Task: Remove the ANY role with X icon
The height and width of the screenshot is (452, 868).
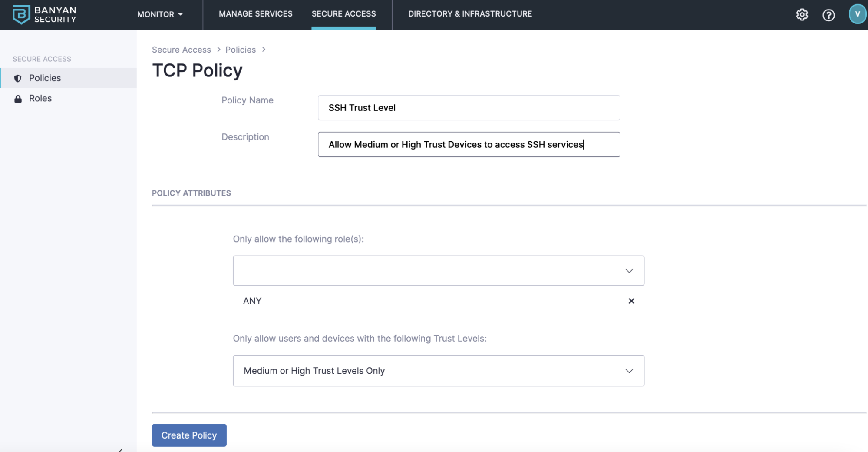Action: point(631,301)
